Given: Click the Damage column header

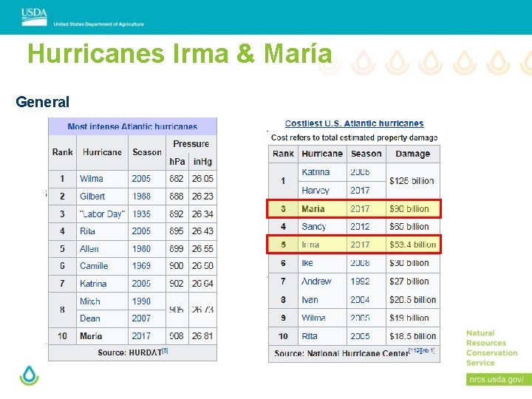Looking at the screenshot, I should 413,154.
